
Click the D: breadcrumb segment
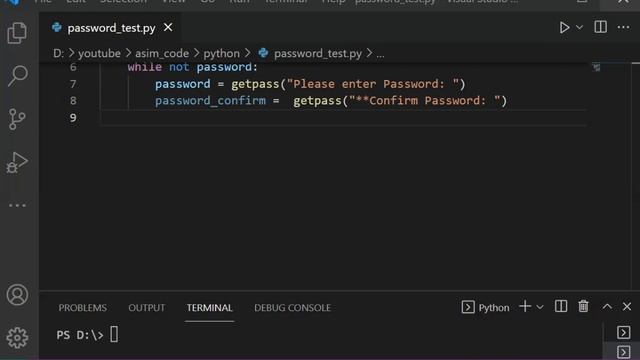[x=58, y=53]
